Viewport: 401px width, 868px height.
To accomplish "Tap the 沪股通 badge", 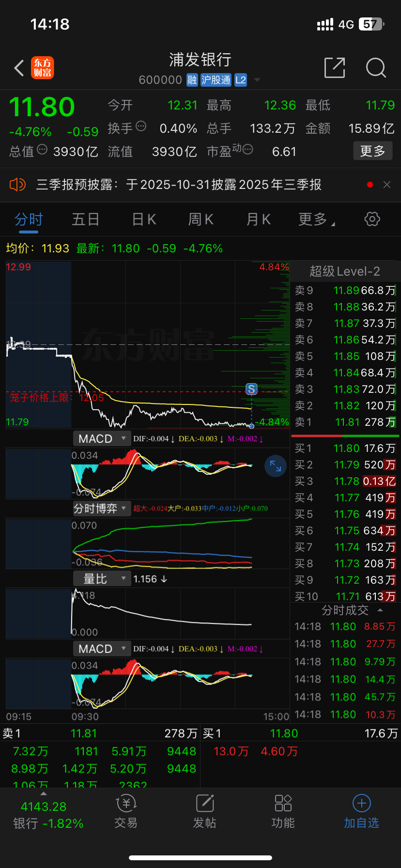I will 216,80.
